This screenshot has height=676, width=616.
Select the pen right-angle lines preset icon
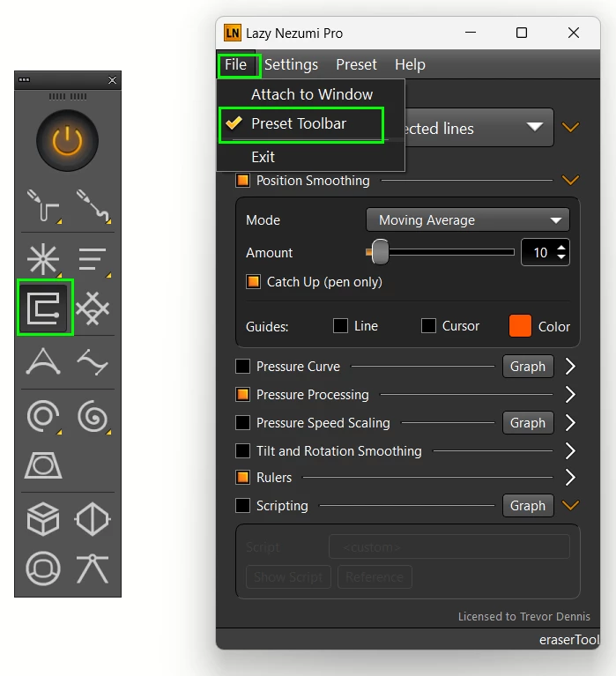(x=43, y=207)
